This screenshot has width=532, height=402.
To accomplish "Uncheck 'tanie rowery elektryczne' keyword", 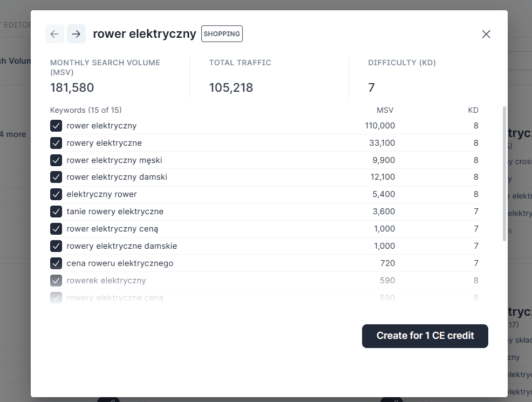I will 56,212.
